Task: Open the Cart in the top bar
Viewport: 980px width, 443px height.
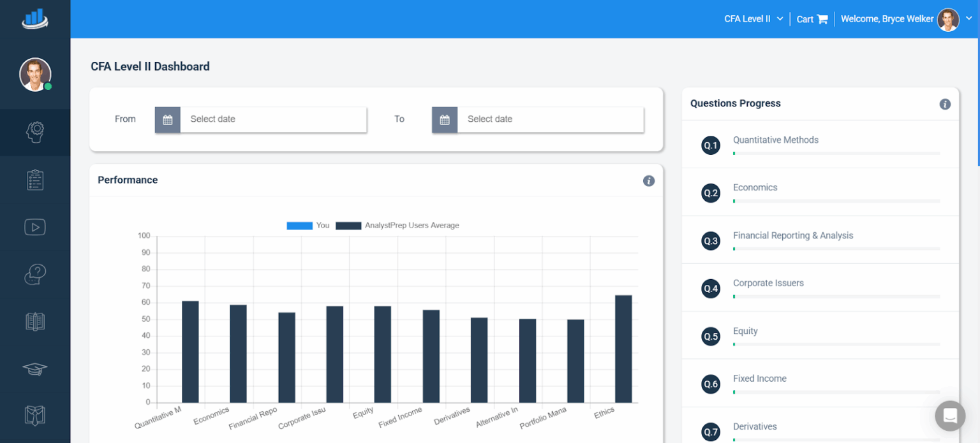Action: (x=812, y=19)
